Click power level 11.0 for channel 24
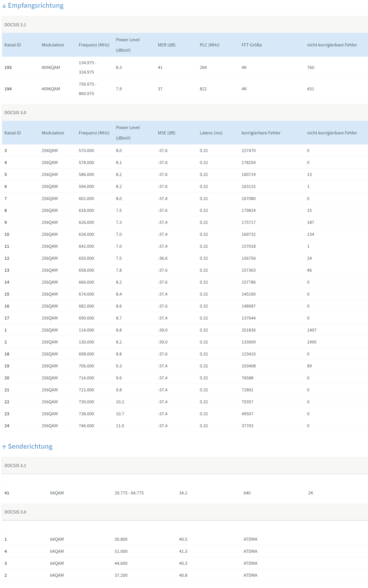Viewport: 368px width, 588px height. [x=120, y=426]
